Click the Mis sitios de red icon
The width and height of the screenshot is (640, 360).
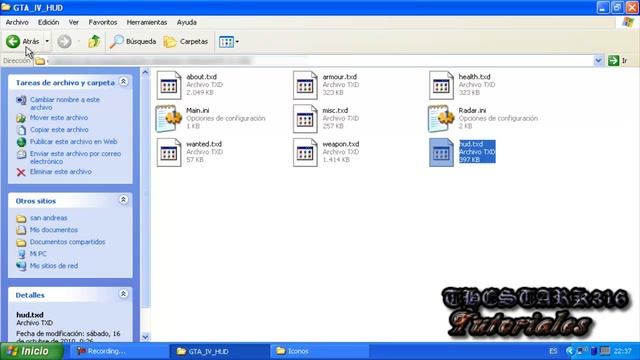[21, 266]
